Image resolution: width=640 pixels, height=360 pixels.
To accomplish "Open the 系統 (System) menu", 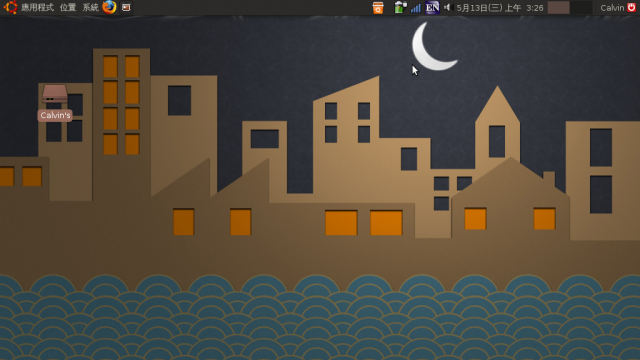I will click(90, 7).
